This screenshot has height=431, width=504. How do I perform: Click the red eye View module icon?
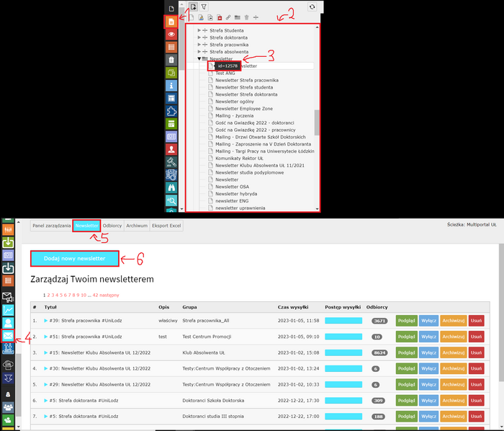coord(171,34)
